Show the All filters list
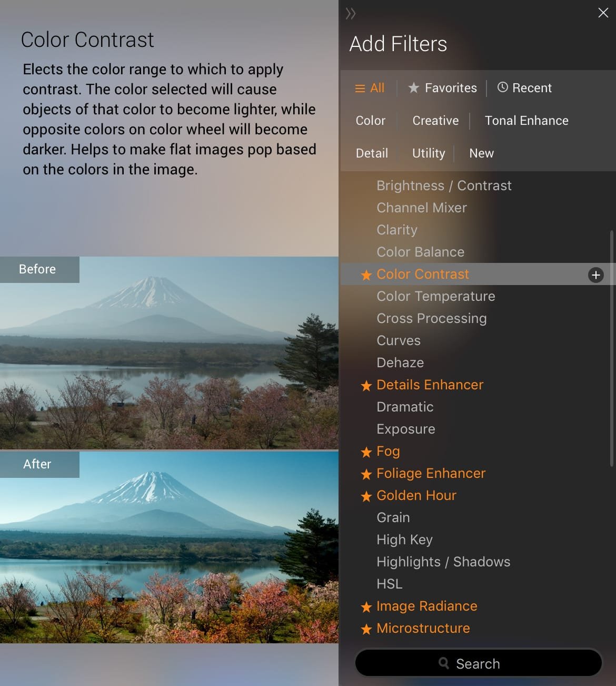 pyautogui.click(x=370, y=88)
